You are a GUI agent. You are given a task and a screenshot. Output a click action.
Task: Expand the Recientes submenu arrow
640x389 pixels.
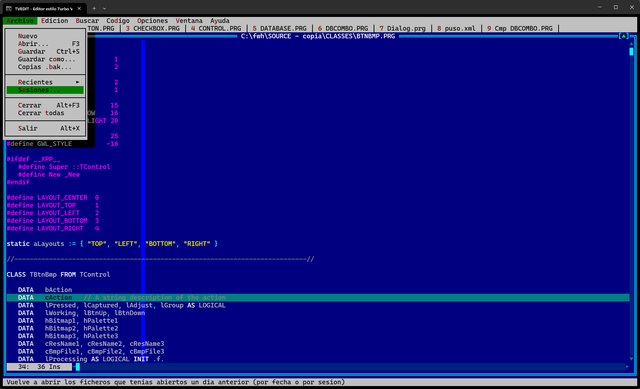[77, 82]
